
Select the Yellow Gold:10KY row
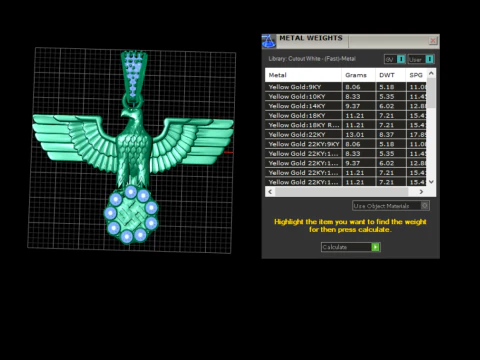tap(346, 96)
